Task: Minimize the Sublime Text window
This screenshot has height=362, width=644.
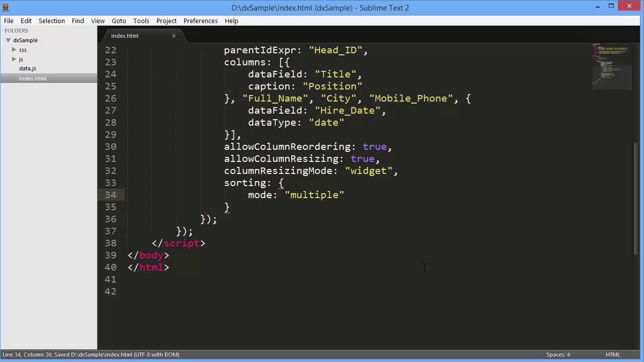Action: pyautogui.click(x=598, y=6)
